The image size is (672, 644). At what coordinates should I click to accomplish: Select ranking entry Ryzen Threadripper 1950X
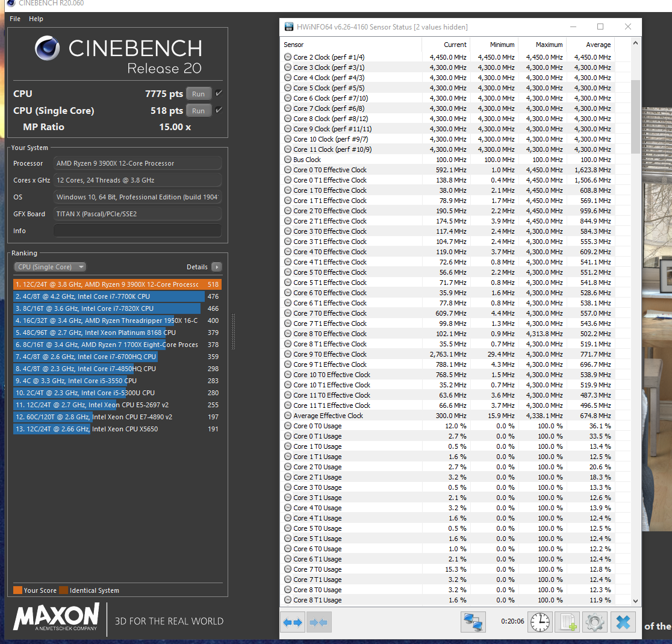tap(117, 320)
